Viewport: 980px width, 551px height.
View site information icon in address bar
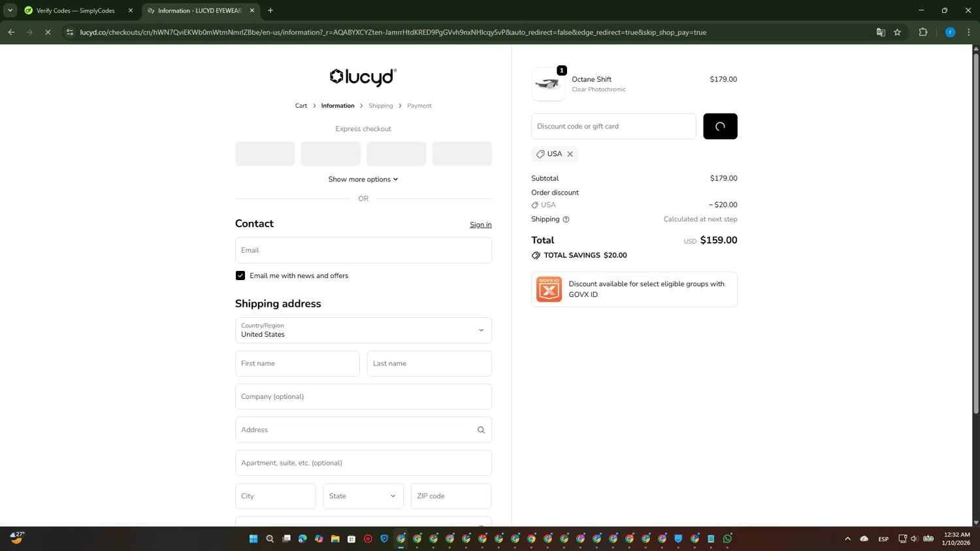(70, 32)
